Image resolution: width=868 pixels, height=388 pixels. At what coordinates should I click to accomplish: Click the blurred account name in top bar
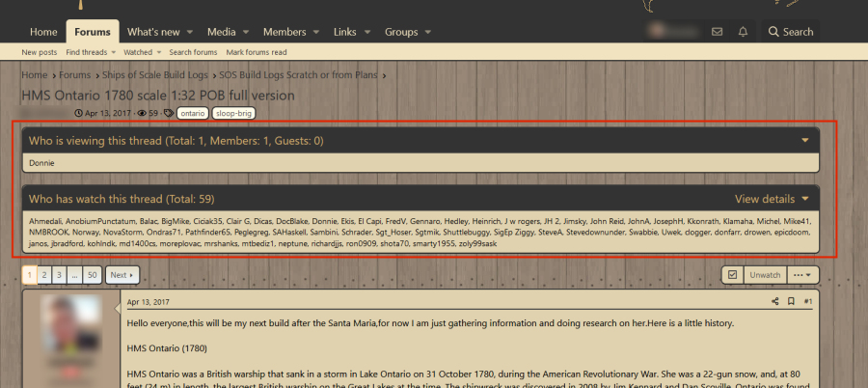[674, 31]
